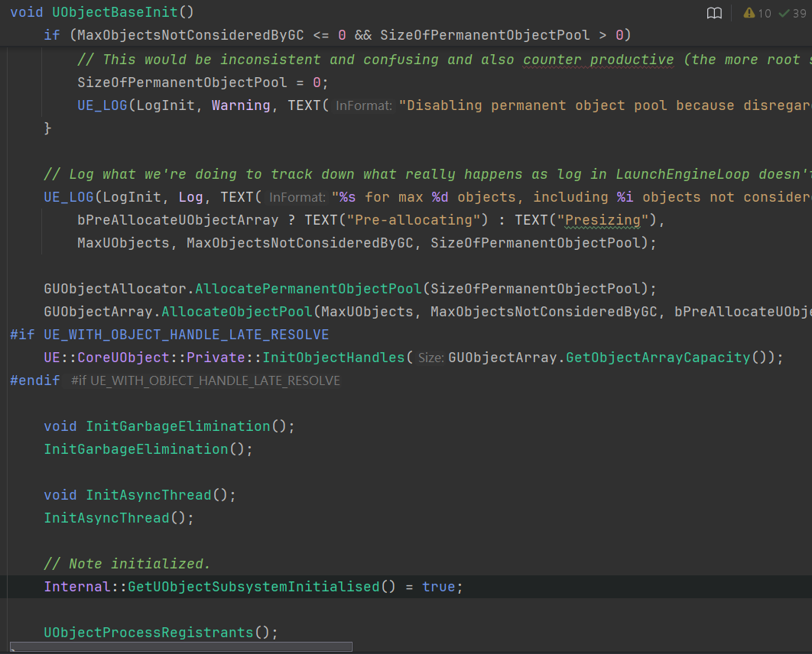Screen dimensions: 812x654
Task: Click the void InitGarbageElimination declaration
Action: click(169, 426)
